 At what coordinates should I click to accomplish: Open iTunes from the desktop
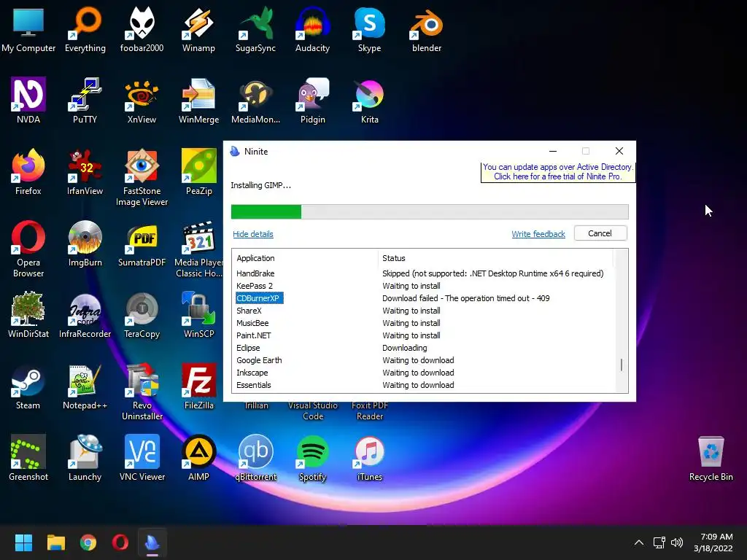(370, 458)
